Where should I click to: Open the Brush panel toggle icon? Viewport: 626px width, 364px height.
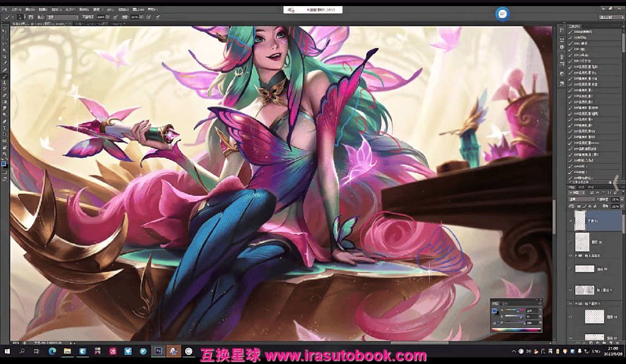31,17
